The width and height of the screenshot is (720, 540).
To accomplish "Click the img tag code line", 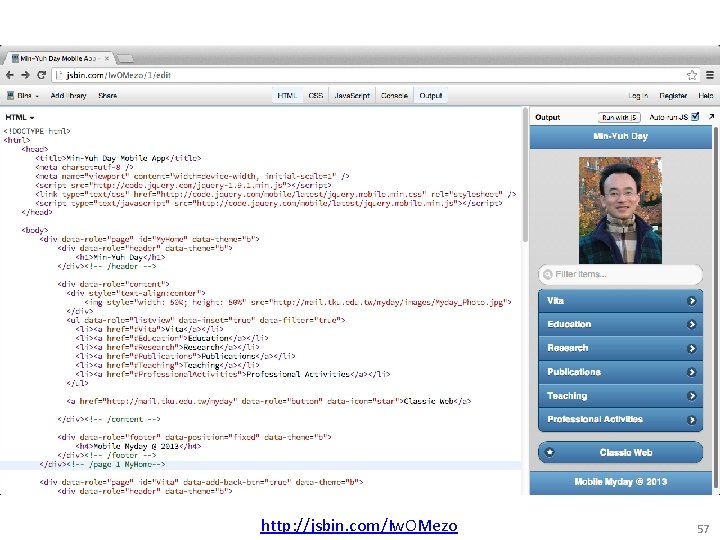I will [298, 302].
